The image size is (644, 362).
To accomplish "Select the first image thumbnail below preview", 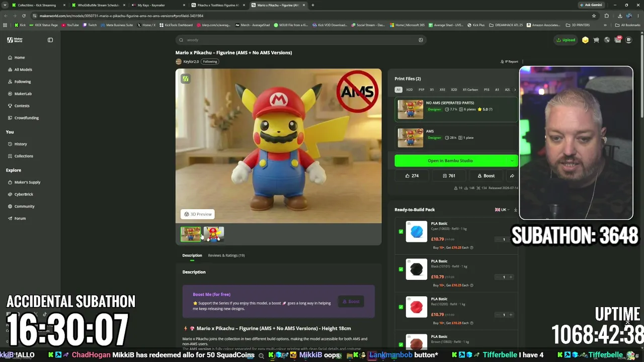I will point(191,234).
